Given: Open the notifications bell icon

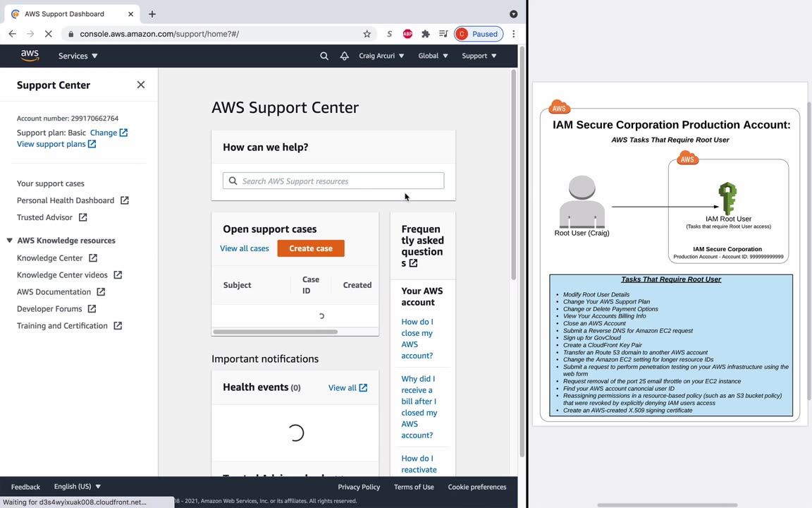Looking at the screenshot, I should [x=345, y=56].
